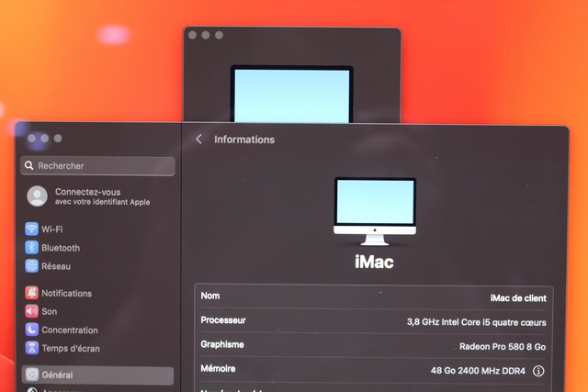The width and height of the screenshot is (588, 392).
Task: Go back using the chevron beside Informations
Action: (x=198, y=140)
